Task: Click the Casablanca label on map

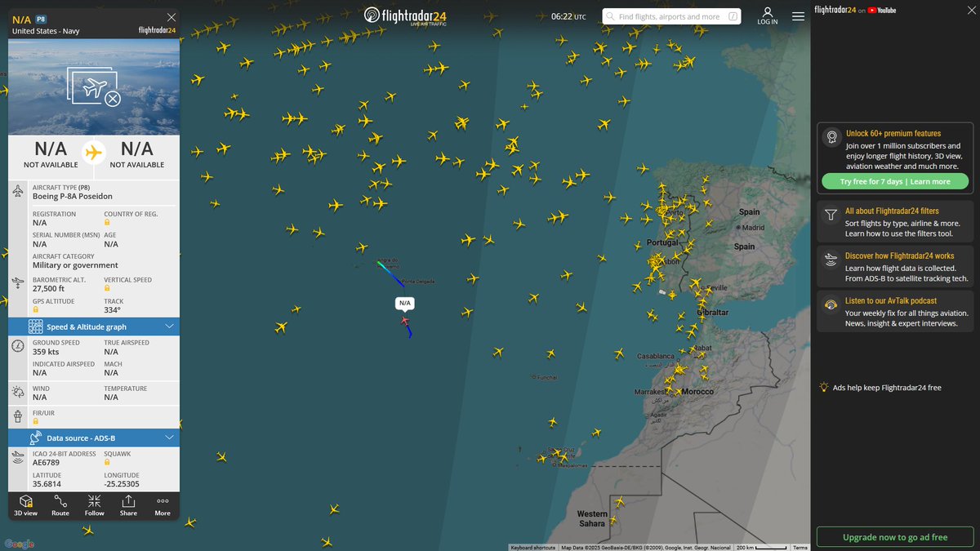Action: click(x=656, y=357)
